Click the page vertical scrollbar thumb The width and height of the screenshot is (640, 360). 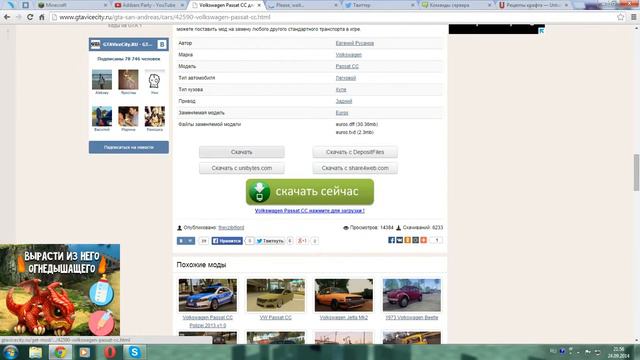point(636,172)
